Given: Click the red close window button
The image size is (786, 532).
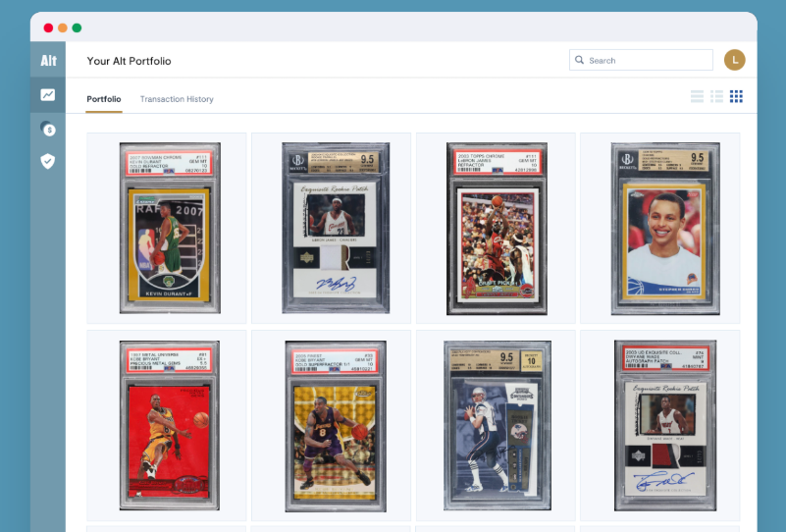Looking at the screenshot, I should 48,27.
